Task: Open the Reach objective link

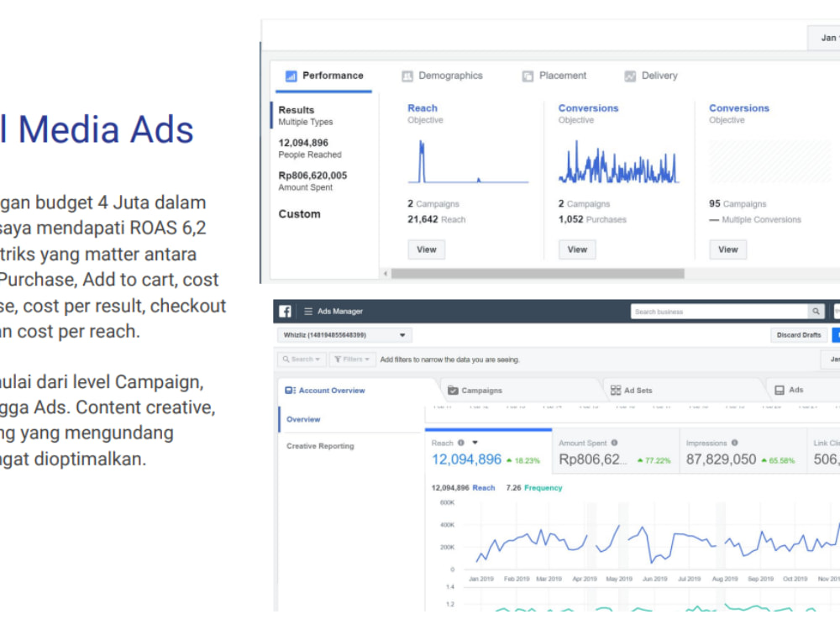Action: (x=423, y=108)
